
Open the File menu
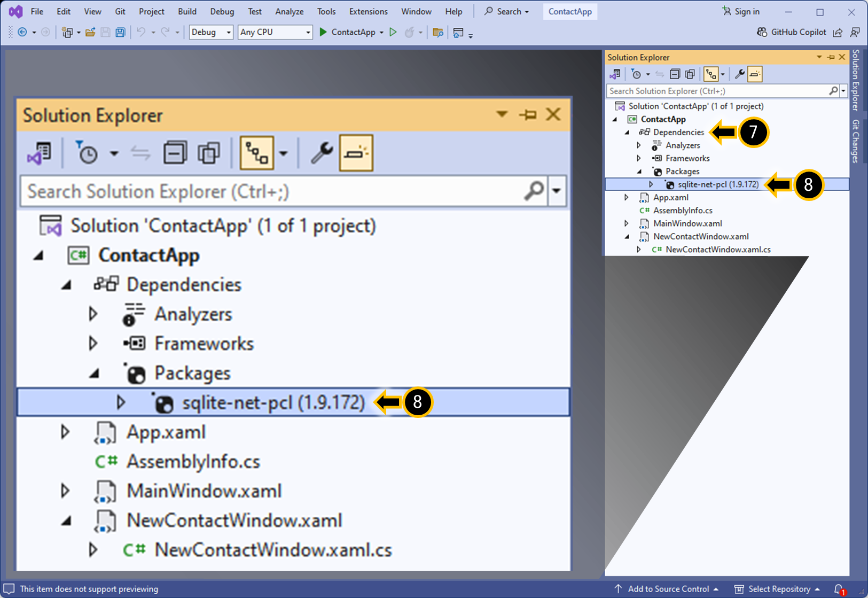pos(37,11)
